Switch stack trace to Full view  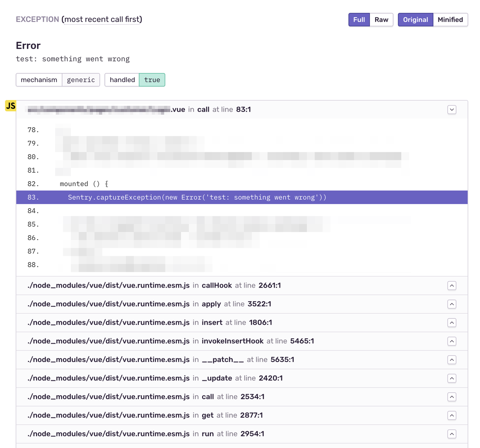coord(359,20)
